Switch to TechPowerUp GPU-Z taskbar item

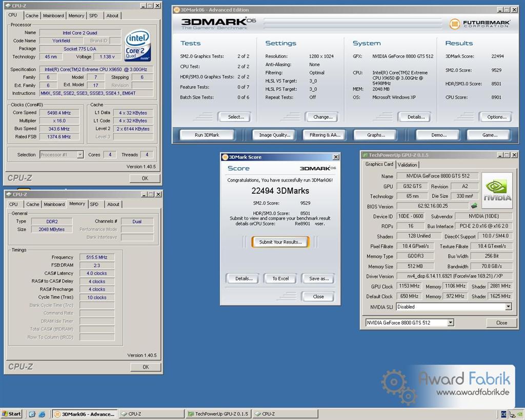pos(218,414)
